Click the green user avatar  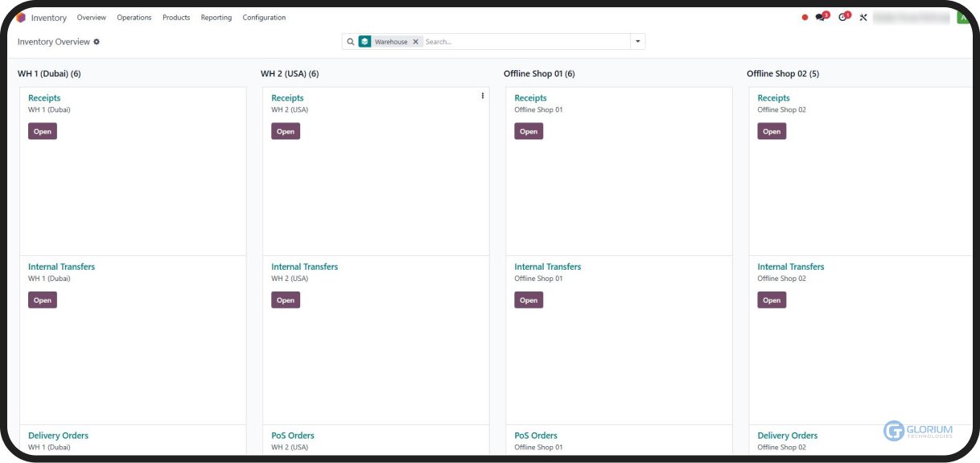(962, 17)
